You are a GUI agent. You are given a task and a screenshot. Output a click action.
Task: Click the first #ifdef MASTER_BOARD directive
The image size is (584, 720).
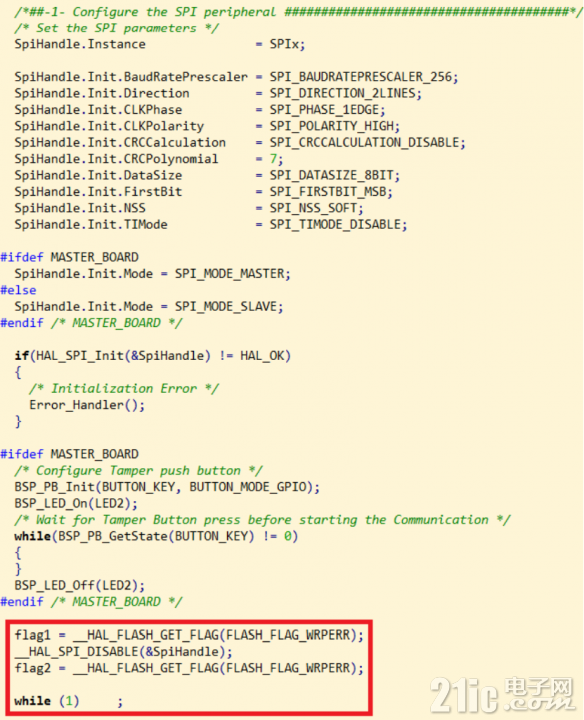pos(69,257)
